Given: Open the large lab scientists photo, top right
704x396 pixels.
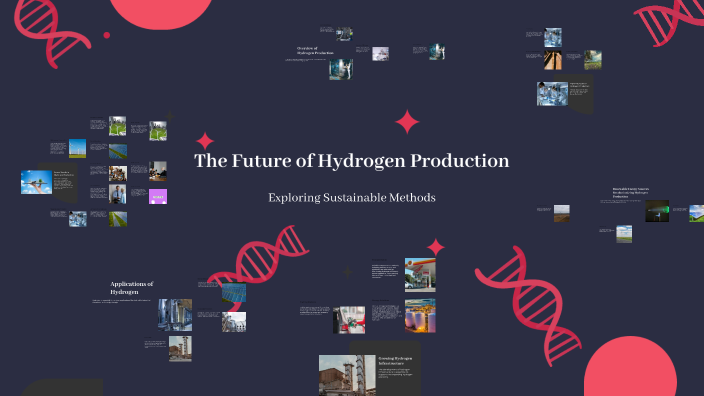Looking at the screenshot, I should pyautogui.click(x=553, y=94).
